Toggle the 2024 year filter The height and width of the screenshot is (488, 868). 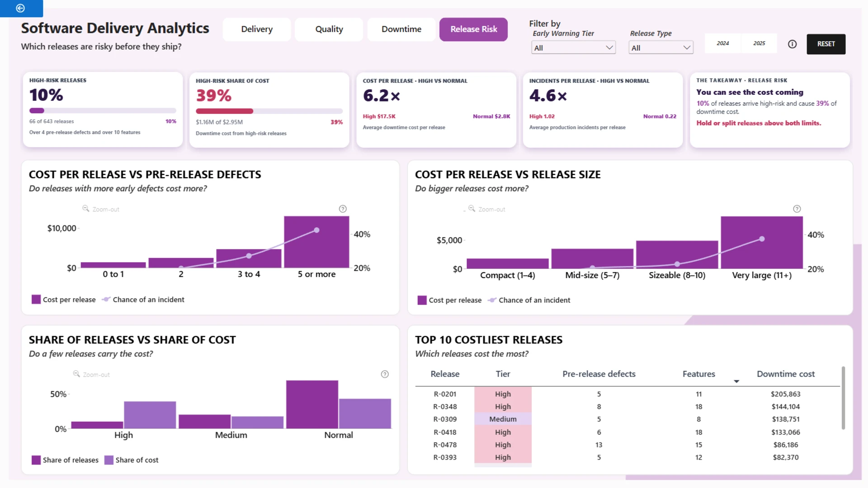click(723, 43)
